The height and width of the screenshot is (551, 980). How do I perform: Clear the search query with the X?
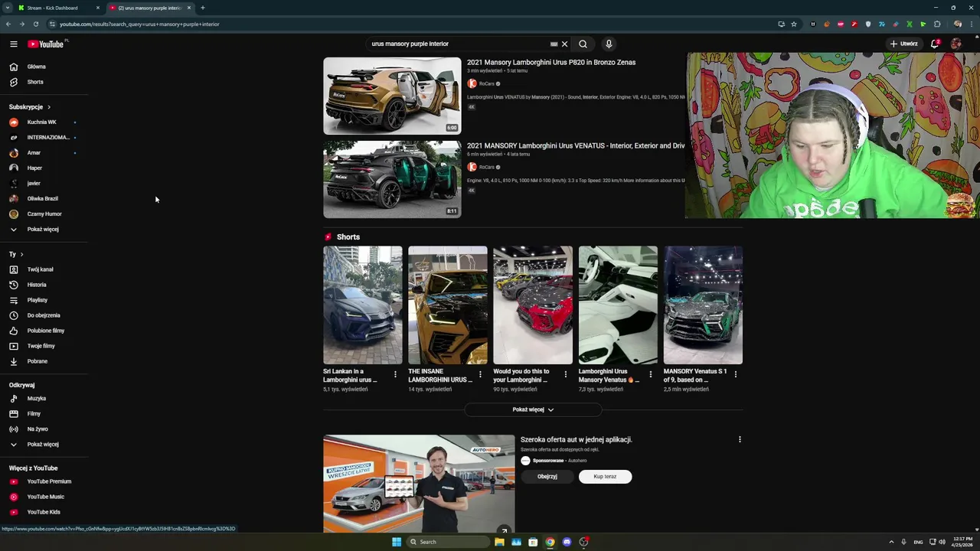point(564,44)
